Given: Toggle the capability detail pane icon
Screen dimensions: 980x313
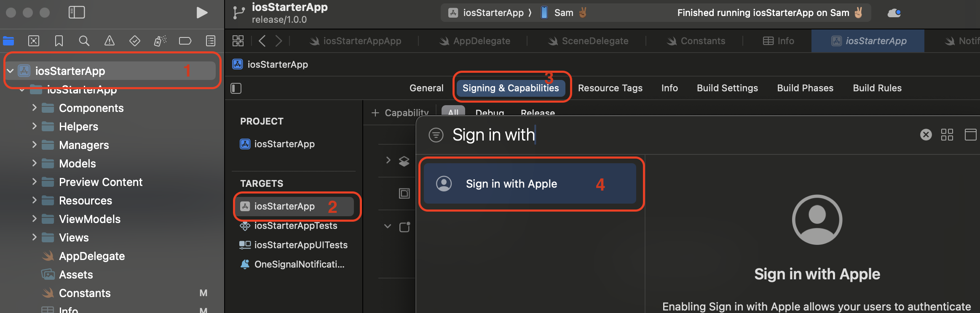Looking at the screenshot, I should point(971,135).
